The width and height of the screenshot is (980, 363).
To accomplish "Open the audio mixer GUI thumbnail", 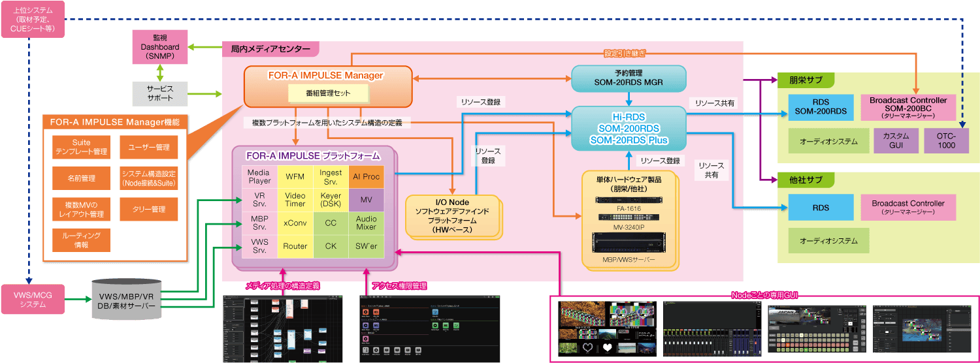I will pos(711,328).
